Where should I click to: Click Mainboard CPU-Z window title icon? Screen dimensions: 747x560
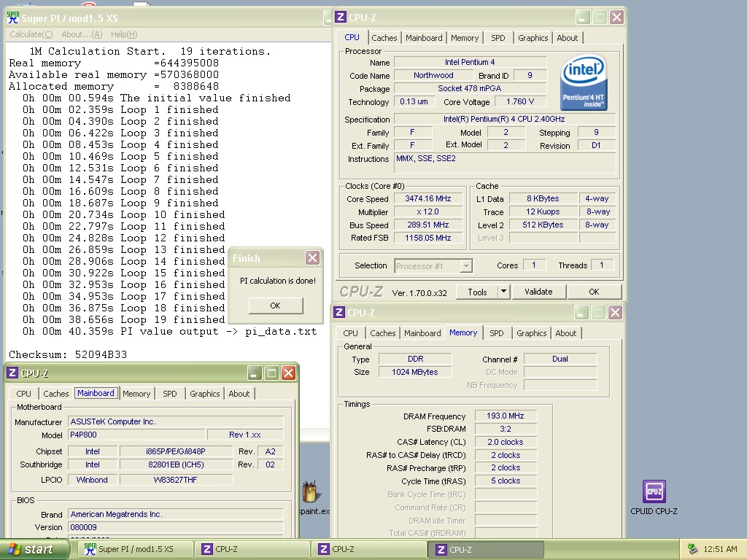13,373
